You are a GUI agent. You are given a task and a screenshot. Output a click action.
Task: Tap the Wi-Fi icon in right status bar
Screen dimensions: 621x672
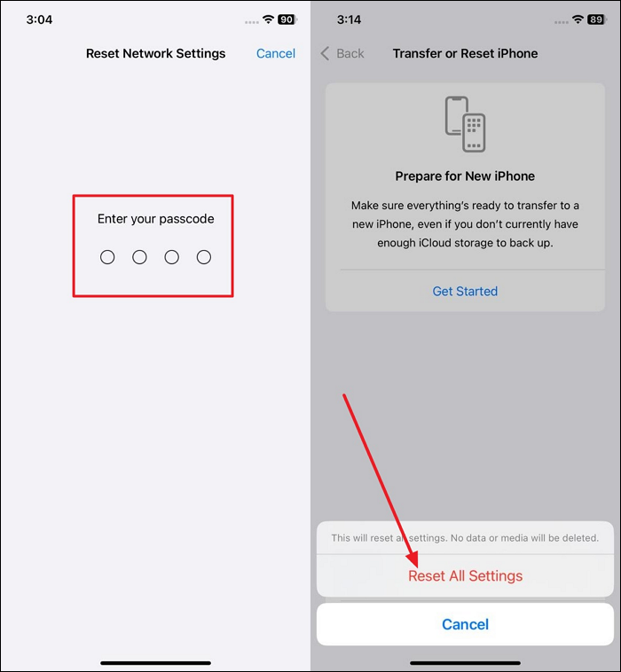578,20
